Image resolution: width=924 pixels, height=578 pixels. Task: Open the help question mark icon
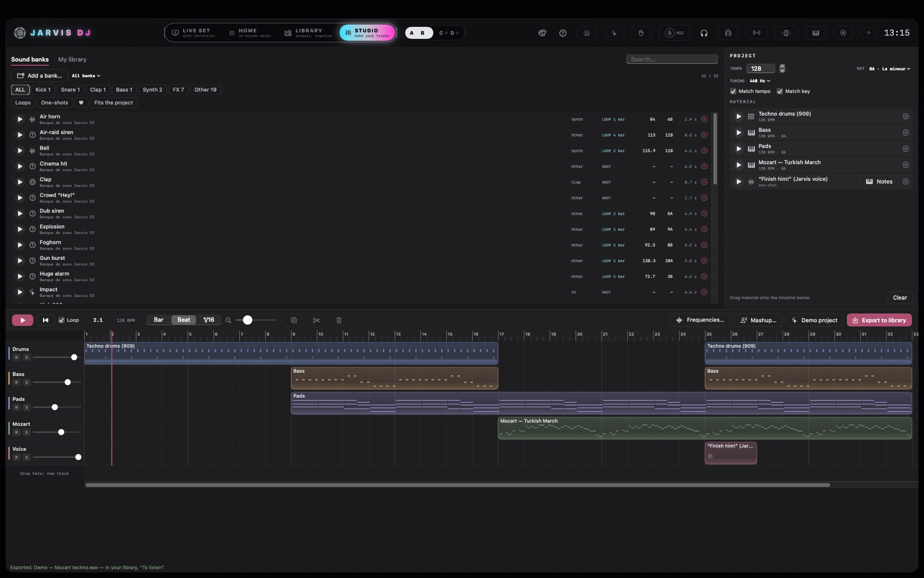563,33
